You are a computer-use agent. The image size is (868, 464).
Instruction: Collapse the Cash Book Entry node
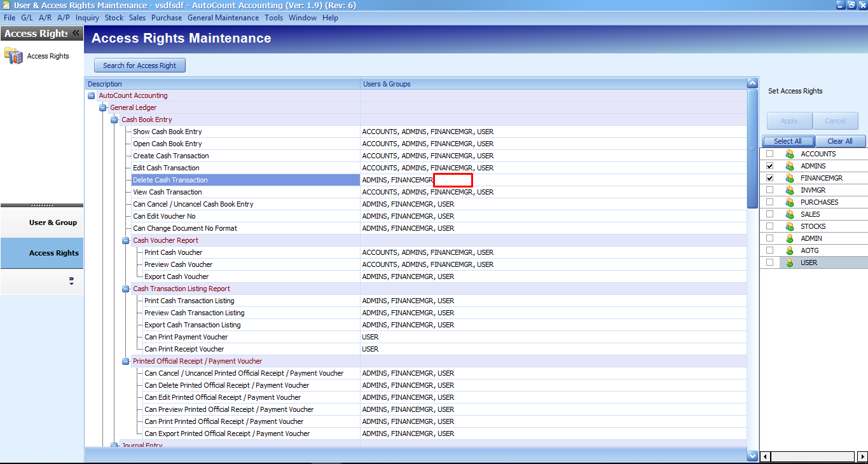point(114,120)
